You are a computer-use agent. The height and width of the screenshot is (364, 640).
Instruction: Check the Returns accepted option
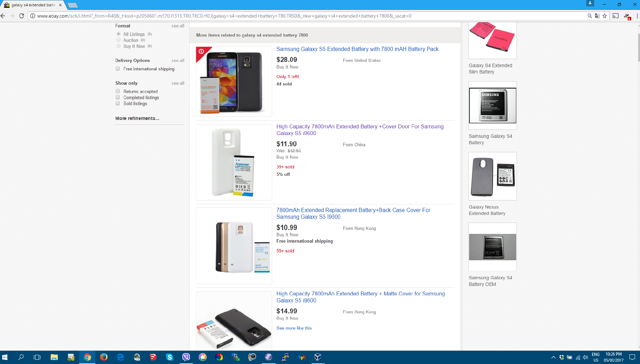[118, 91]
